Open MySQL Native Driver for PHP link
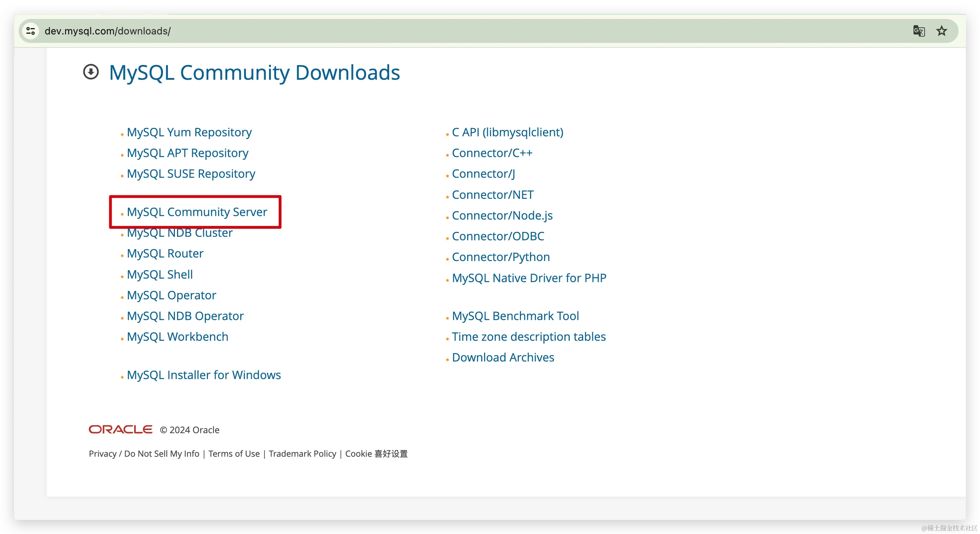980x534 pixels. [529, 278]
